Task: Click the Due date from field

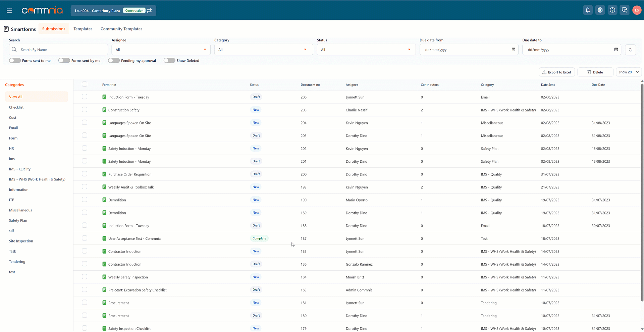Action: (x=469, y=50)
